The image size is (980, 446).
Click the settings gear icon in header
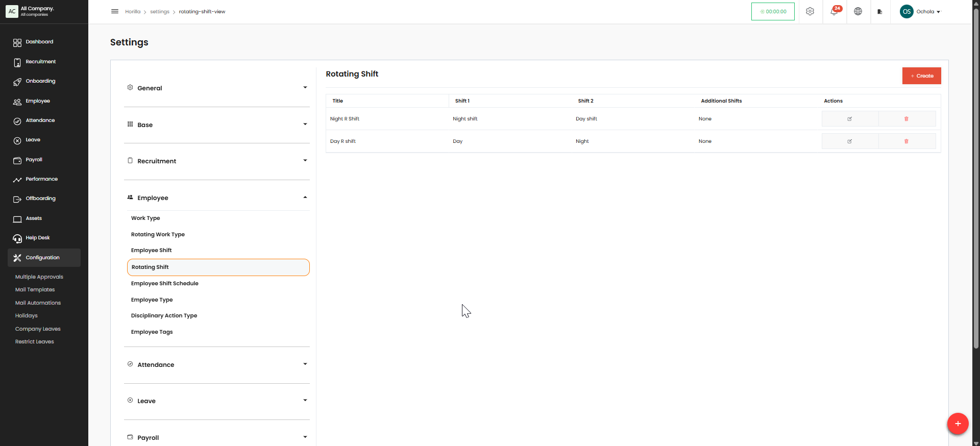coord(810,12)
